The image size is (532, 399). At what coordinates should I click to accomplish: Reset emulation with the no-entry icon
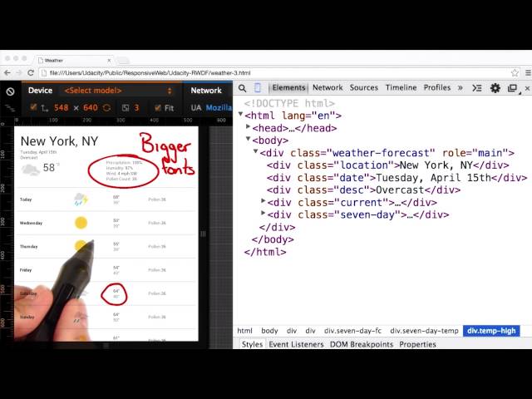[x=10, y=91]
